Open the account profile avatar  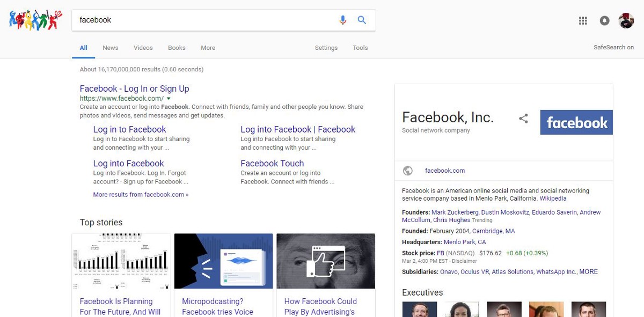coord(626,20)
